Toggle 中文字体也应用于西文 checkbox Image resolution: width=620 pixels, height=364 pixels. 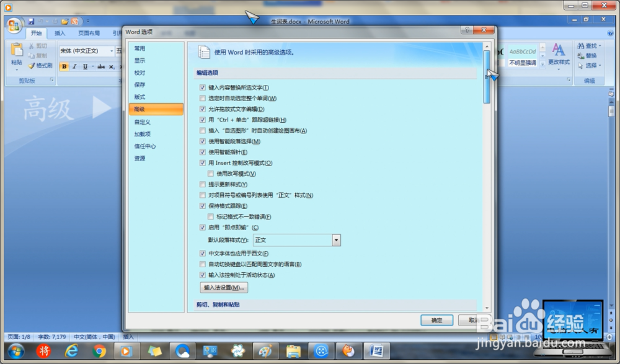click(203, 253)
